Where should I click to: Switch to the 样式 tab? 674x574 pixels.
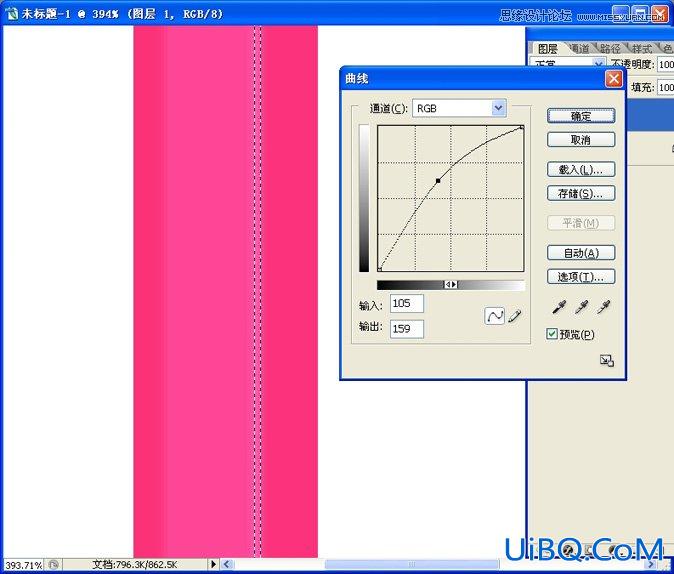(642, 49)
